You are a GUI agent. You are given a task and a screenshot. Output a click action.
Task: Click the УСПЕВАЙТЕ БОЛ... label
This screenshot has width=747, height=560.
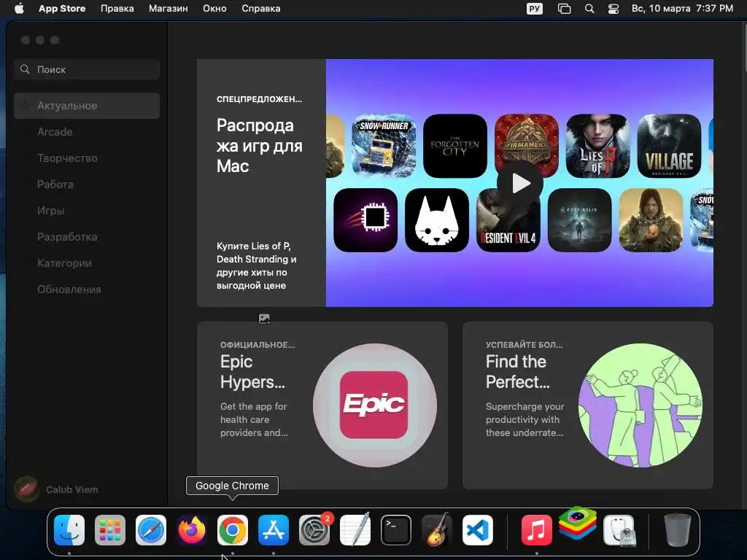(x=524, y=345)
